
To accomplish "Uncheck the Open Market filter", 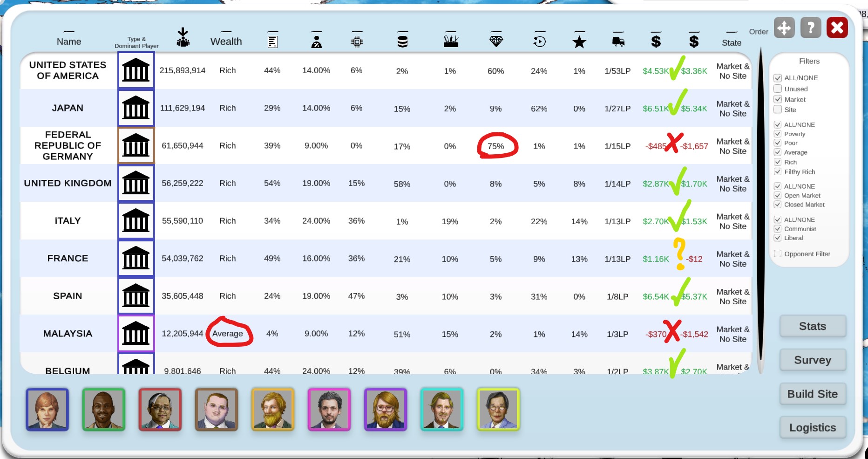I will pos(778,195).
